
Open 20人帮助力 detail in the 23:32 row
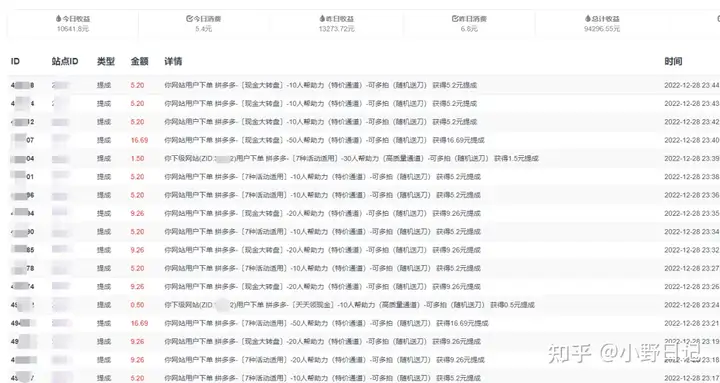pos(322,250)
